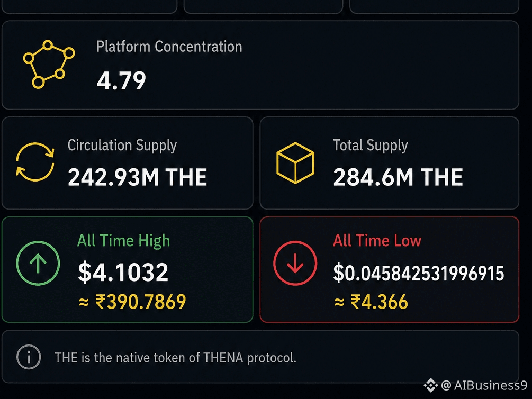Viewport: 532px width, 399px height.
Task: Click the 284.6M THE value
Action: [398, 177]
